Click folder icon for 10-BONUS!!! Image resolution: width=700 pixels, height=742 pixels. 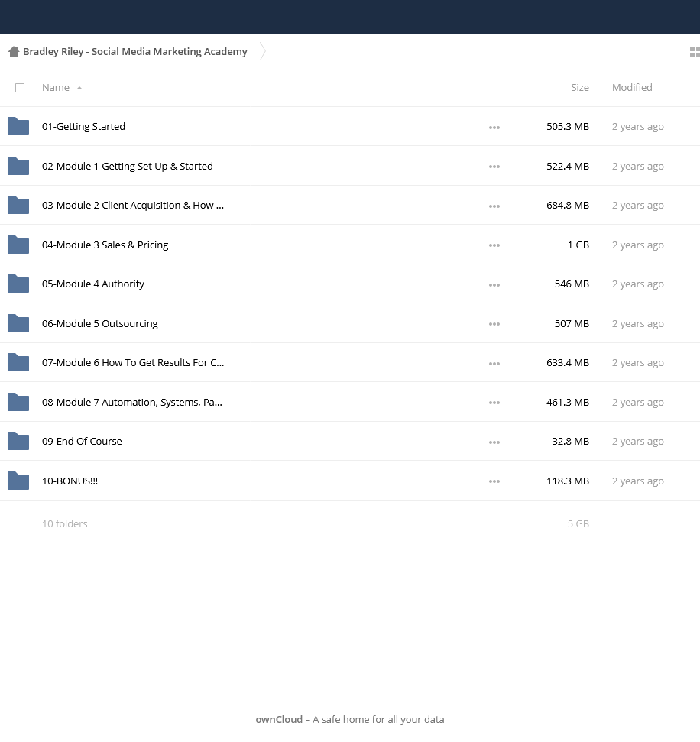point(18,481)
